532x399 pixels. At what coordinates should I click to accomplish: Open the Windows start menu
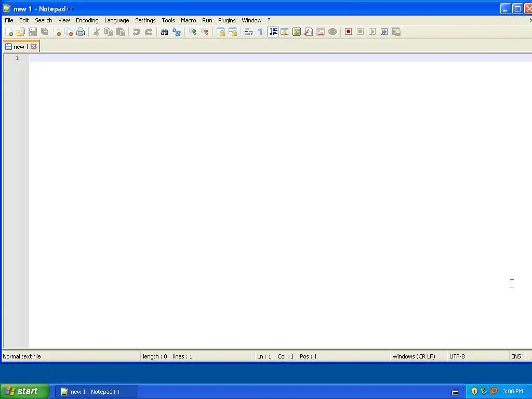coord(25,392)
